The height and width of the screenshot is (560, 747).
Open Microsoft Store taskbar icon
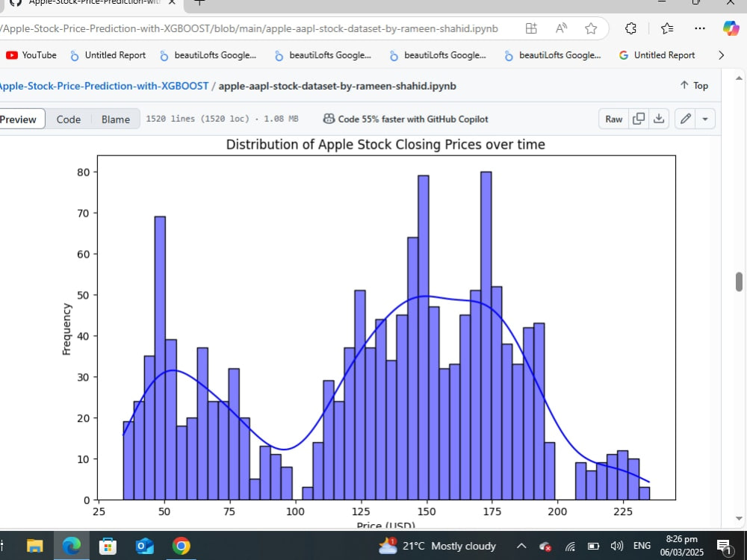108,546
